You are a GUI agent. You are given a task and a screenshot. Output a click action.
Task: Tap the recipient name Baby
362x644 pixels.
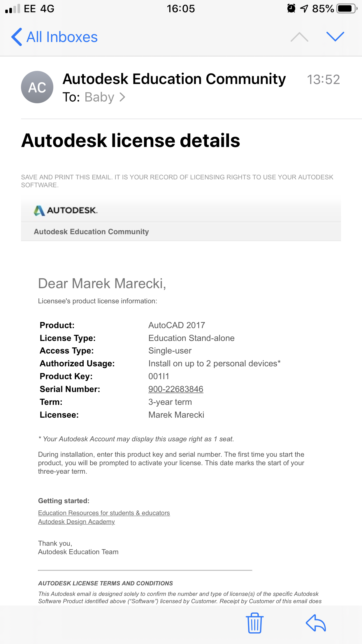99,97
